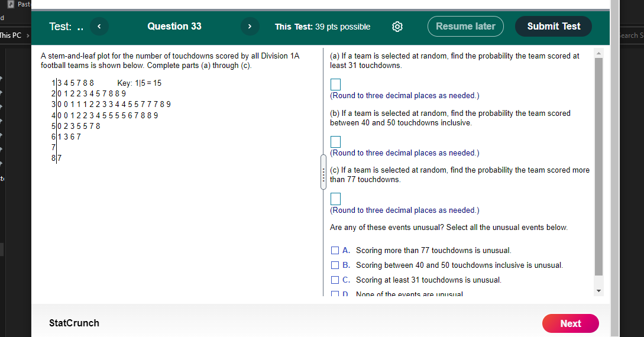
Task: Click stem row '8|7'
Action: tap(57, 158)
